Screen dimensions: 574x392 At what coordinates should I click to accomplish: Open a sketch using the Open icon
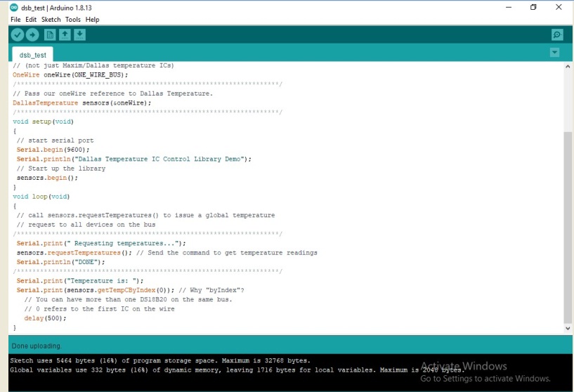pyautogui.click(x=65, y=34)
